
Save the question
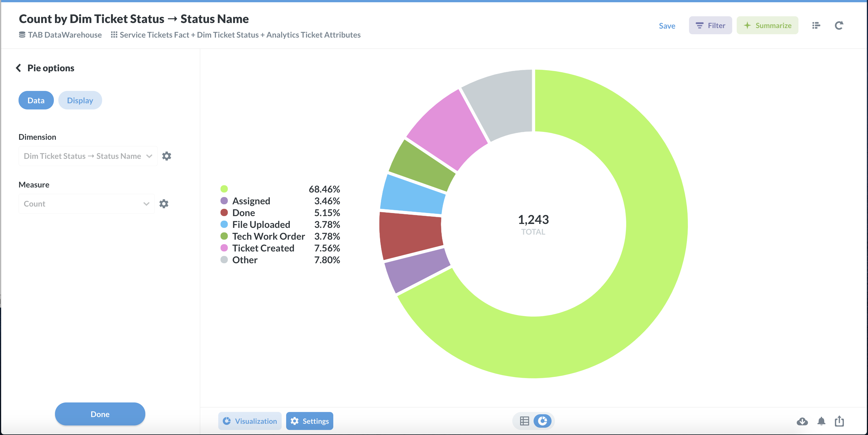[667, 25]
